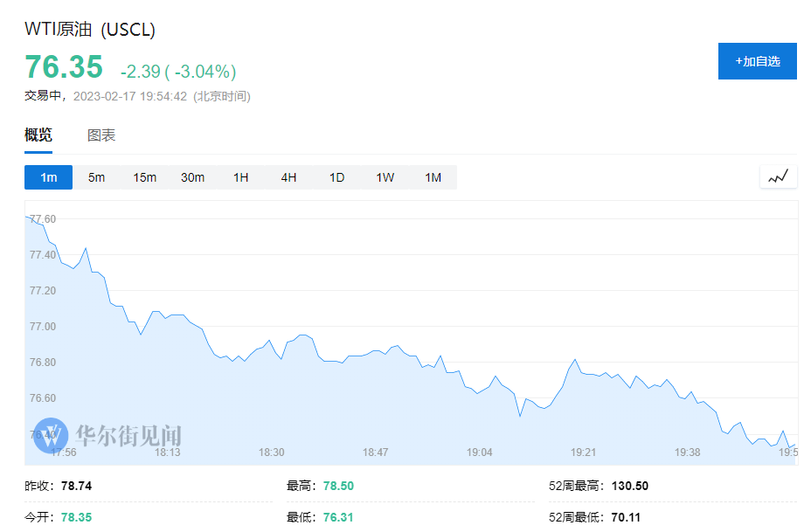The image size is (804, 532).
Task: Choose the 30m chart interval
Action: click(192, 177)
